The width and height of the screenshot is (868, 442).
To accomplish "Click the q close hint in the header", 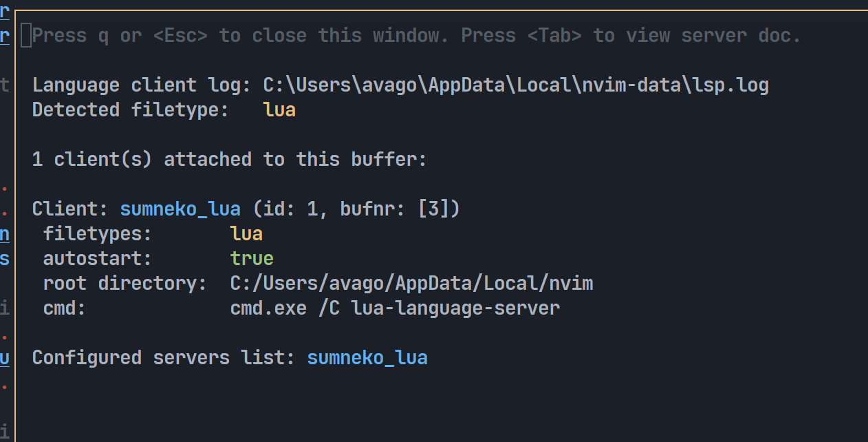I will tap(104, 34).
